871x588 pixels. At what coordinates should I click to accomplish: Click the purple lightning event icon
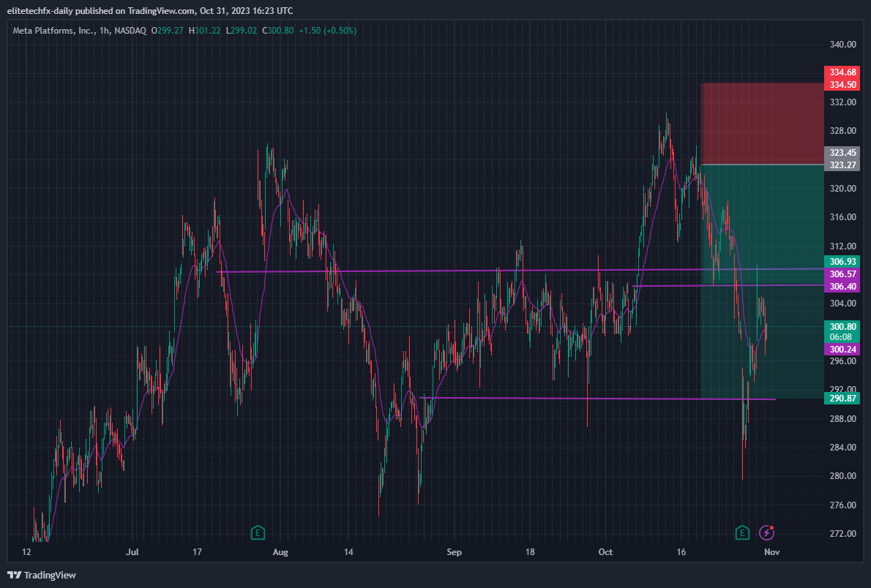(766, 533)
